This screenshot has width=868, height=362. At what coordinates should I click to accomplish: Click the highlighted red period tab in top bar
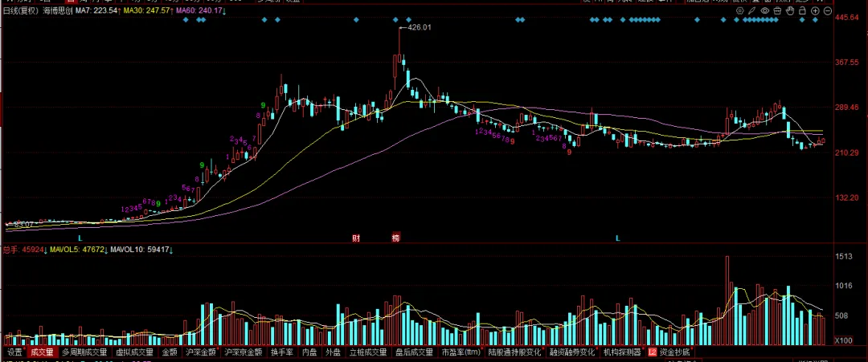pos(70,2)
